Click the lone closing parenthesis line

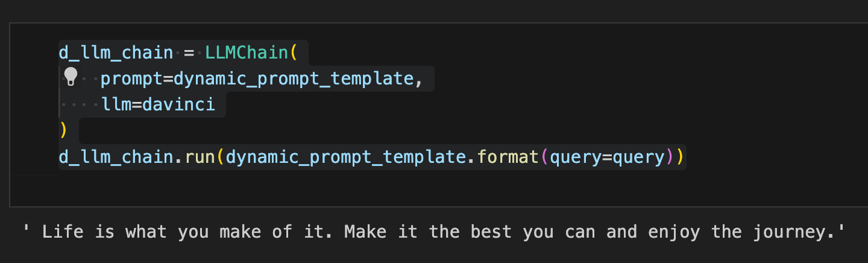(63, 130)
